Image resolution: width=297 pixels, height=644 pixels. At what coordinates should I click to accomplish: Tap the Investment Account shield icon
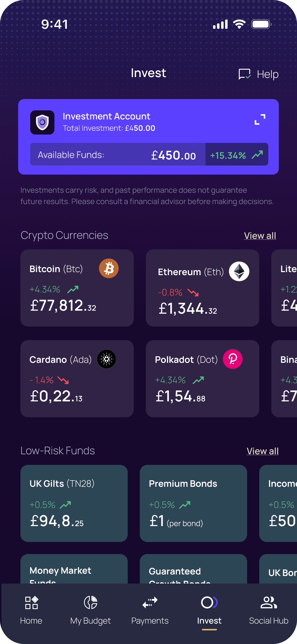[x=42, y=122]
